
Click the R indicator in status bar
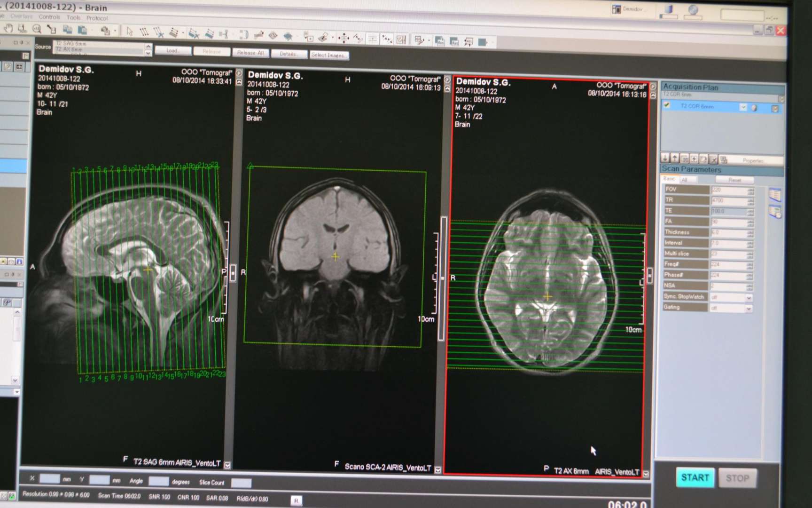(x=296, y=501)
